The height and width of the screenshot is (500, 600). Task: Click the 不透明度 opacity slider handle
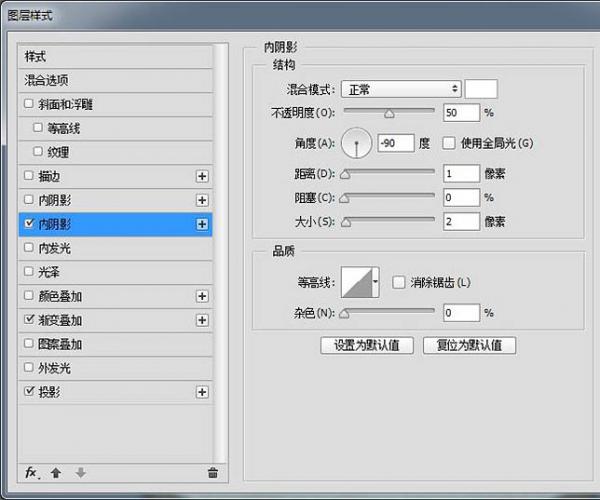tap(389, 114)
